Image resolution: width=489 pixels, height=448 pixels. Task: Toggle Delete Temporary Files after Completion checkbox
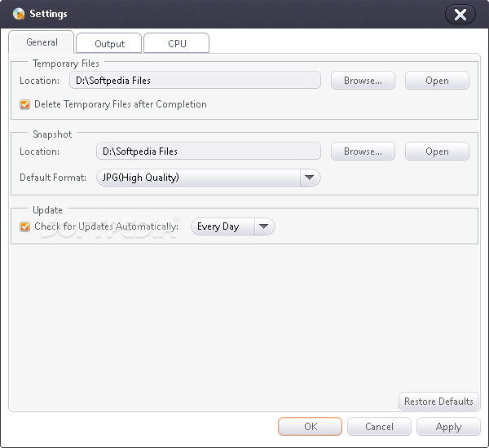[25, 104]
